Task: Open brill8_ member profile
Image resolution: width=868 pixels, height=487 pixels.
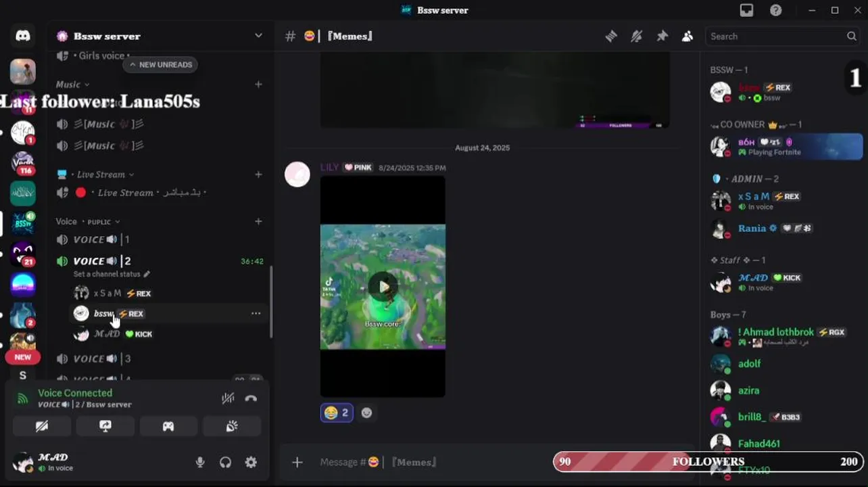Action: click(786, 417)
